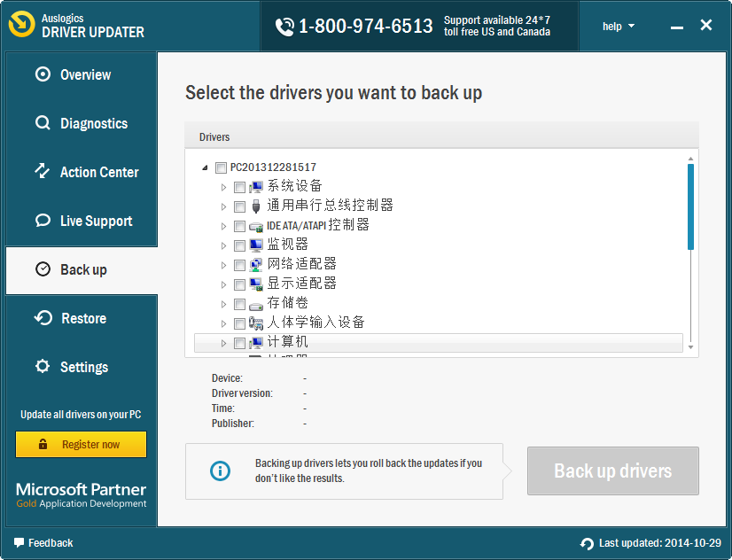Click the network adapter icon for 网络适配器
This screenshot has height=560, width=732.
(256, 265)
